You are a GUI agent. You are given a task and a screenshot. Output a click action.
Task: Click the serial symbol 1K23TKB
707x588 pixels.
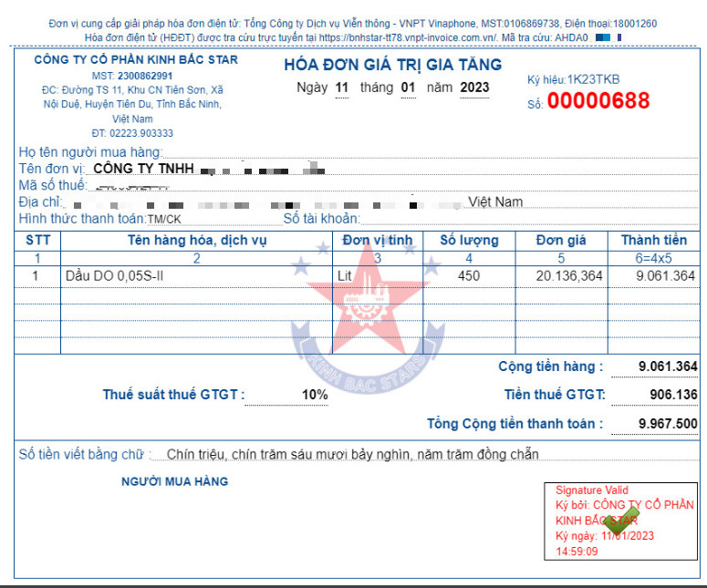point(593,79)
